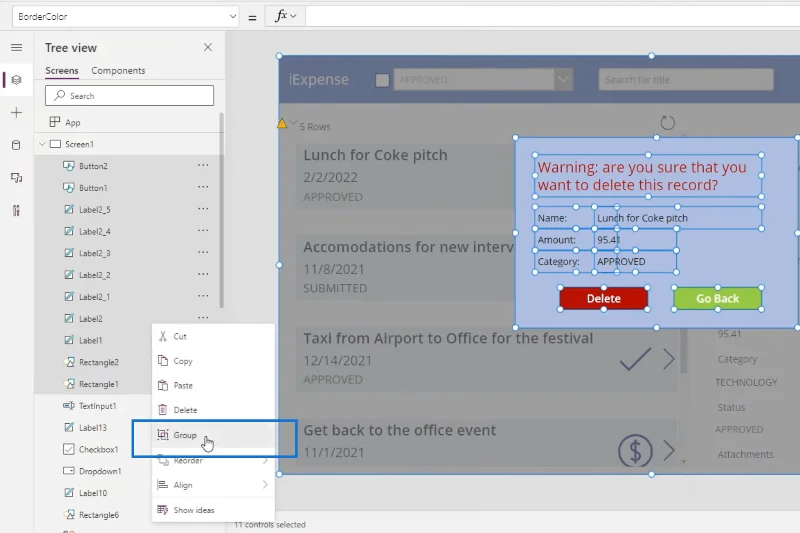Expand the chevron beside 5 Rows
This screenshot has height=533, width=800.
[293, 123]
